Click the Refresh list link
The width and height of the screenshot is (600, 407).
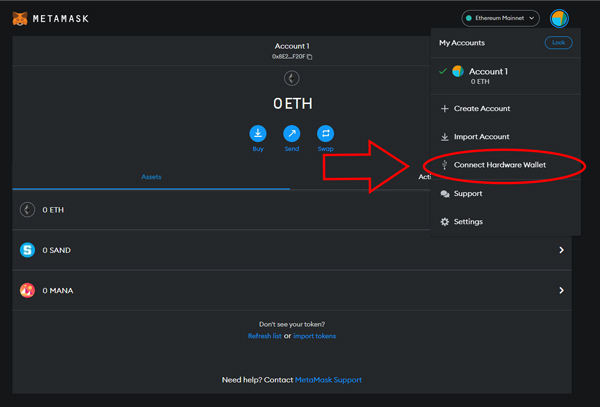coord(264,336)
